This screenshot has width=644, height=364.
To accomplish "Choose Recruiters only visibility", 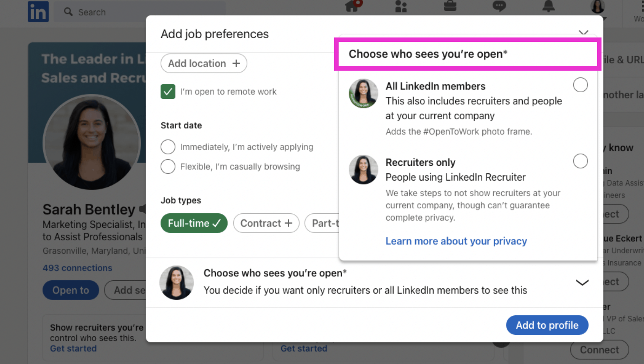I will pos(580,161).
